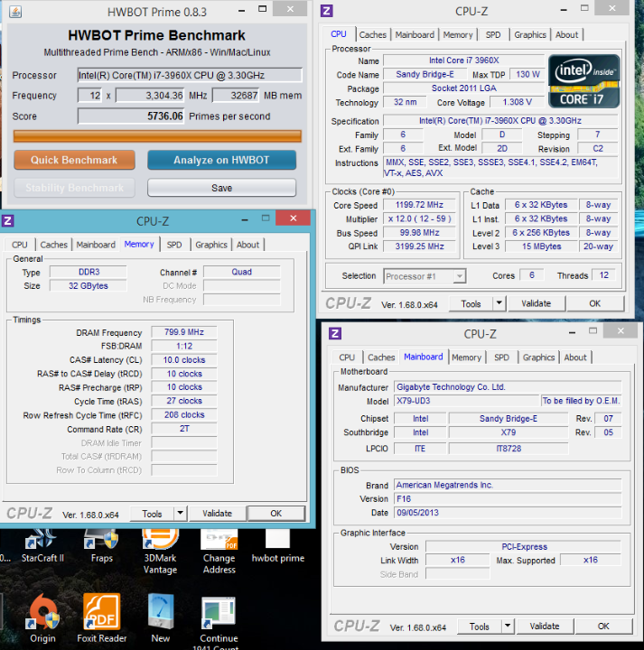
Task: Click the Score field showing 5736.06
Action: pyautogui.click(x=131, y=116)
